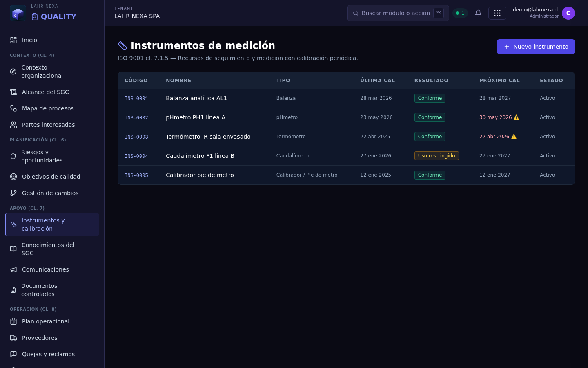588x368 pixels.
Task: Select Caudalímetro F1 línea B name
Action: coord(200,156)
